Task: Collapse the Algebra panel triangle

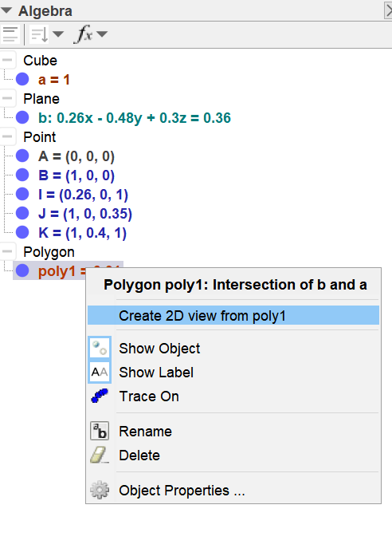Action: tap(6, 10)
